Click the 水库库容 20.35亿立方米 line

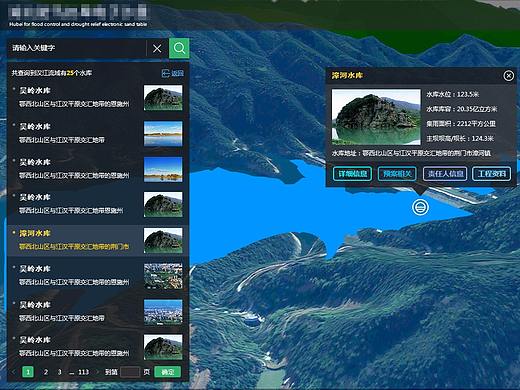pos(461,109)
